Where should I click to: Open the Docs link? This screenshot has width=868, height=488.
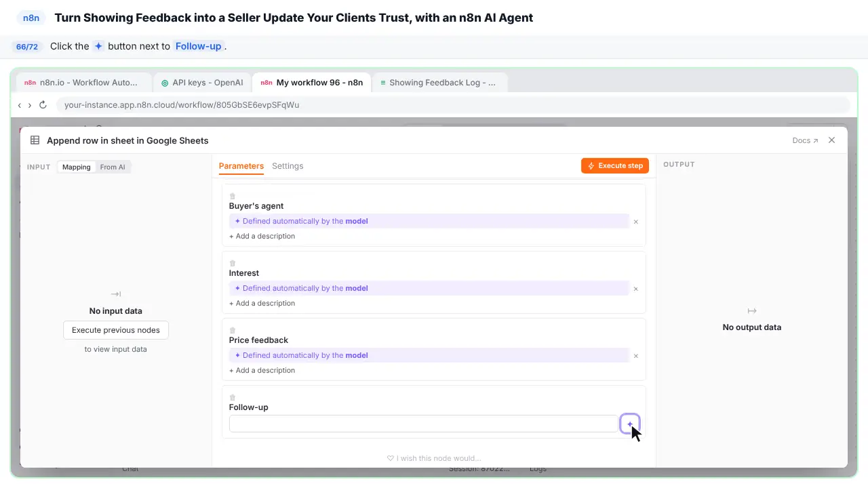coord(805,140)
